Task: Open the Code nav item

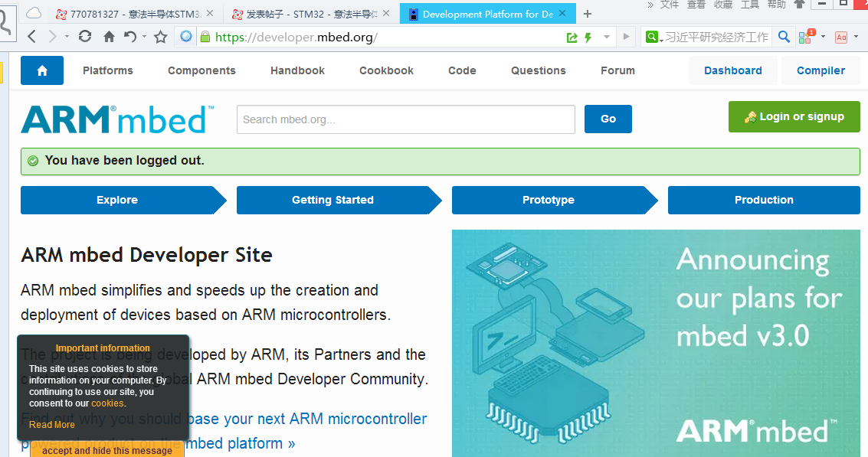Action: click(462, 71)
